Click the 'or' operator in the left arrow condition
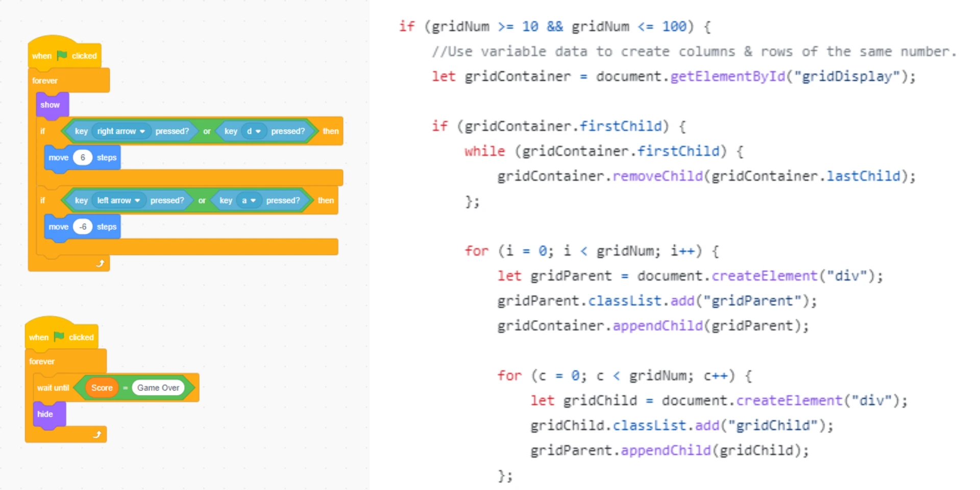 coord(202,201)
